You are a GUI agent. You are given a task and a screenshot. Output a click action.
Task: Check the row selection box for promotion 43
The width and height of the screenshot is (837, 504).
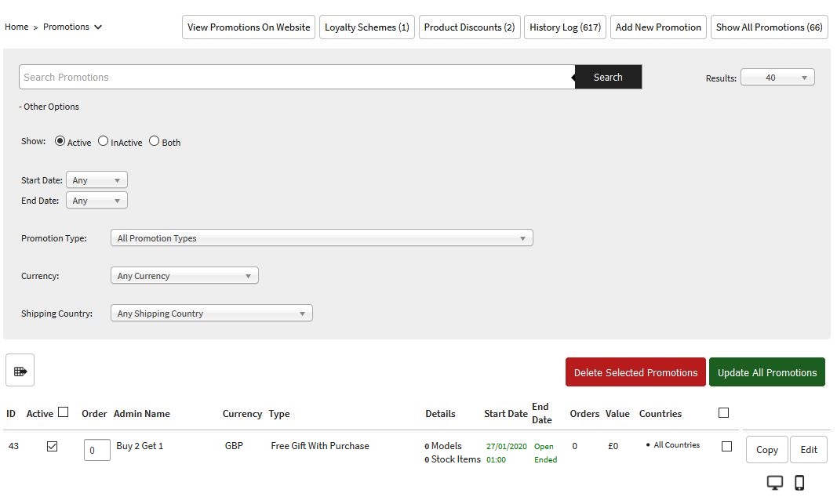726,447
